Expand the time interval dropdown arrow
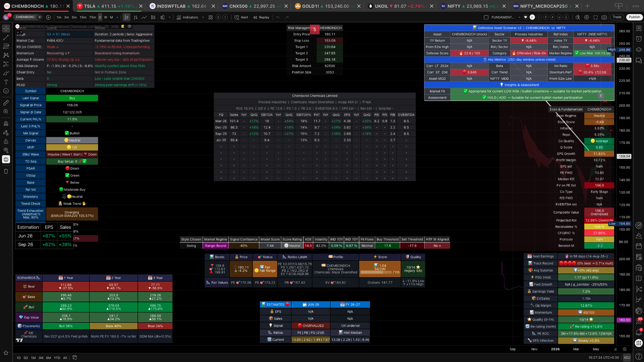This screenshot has width=644, height=362. 117,17
